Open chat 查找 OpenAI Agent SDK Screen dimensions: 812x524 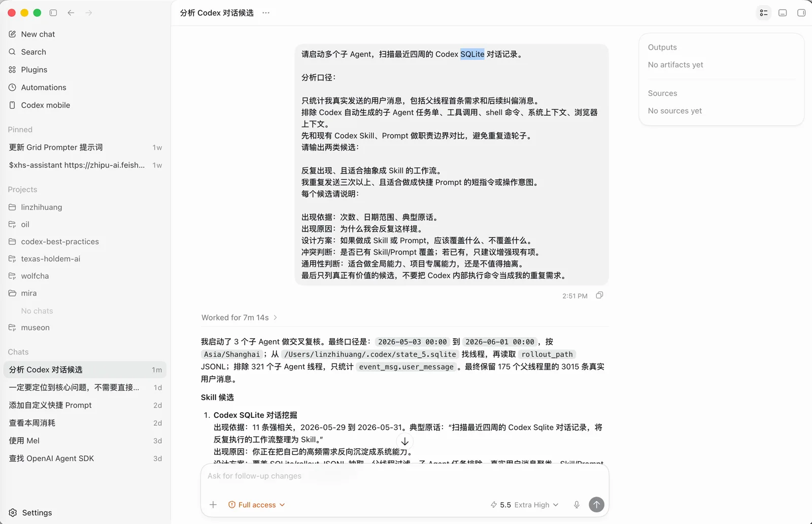tap(85, 458)
